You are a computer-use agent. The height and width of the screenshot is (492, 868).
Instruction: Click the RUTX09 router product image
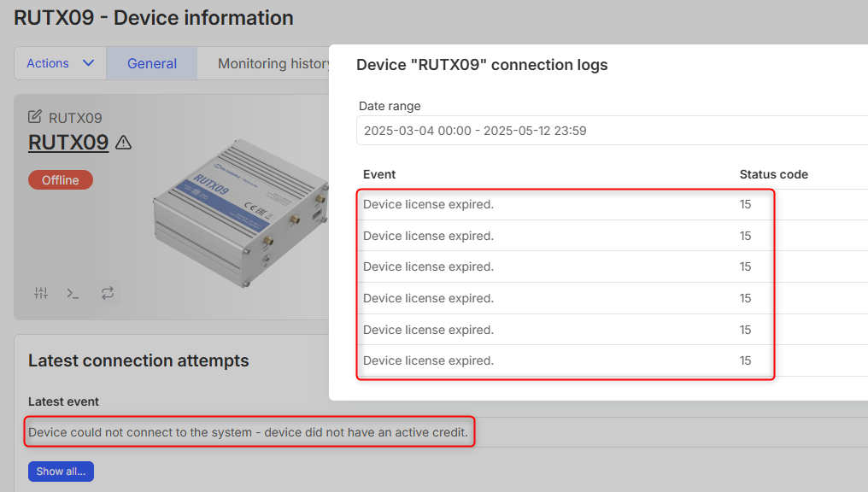pyautogui.click(x=239, y=214)
